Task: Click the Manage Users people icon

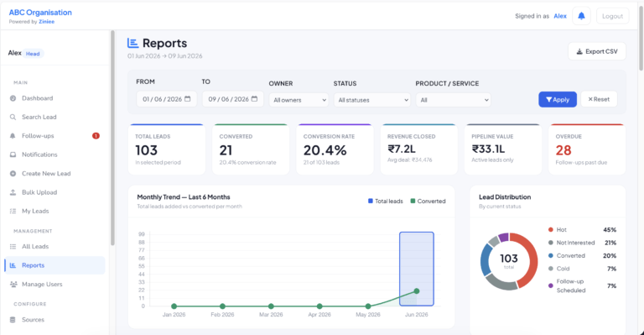Action: coord(13,284)
